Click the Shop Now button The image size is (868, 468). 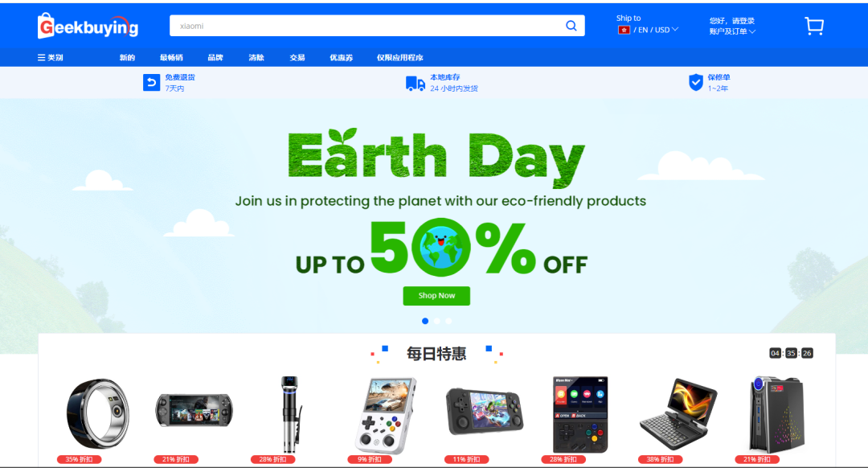[436, 296]
